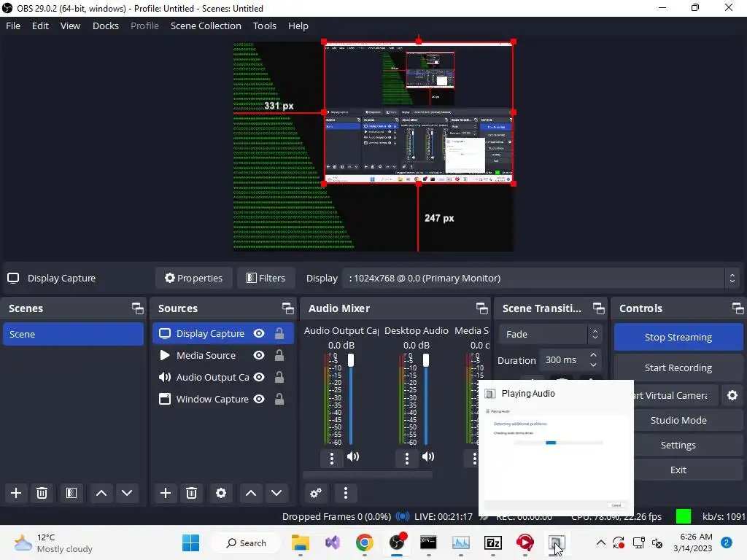
Task: Open the Display monitor dropdown
Action: 541,278
